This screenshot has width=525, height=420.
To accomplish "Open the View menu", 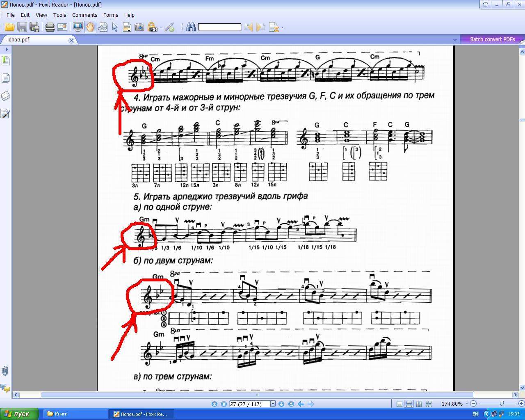I will (41, 15).
